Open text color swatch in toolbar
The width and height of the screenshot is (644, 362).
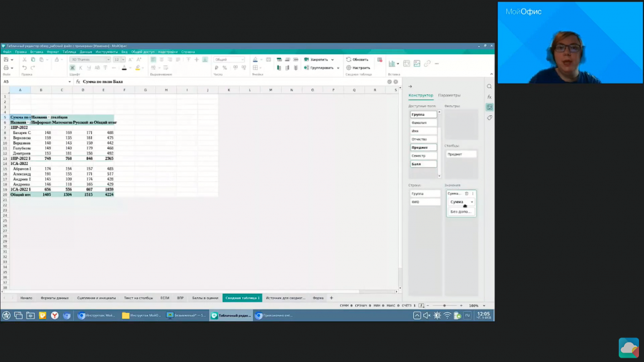[x=124, y=68]
